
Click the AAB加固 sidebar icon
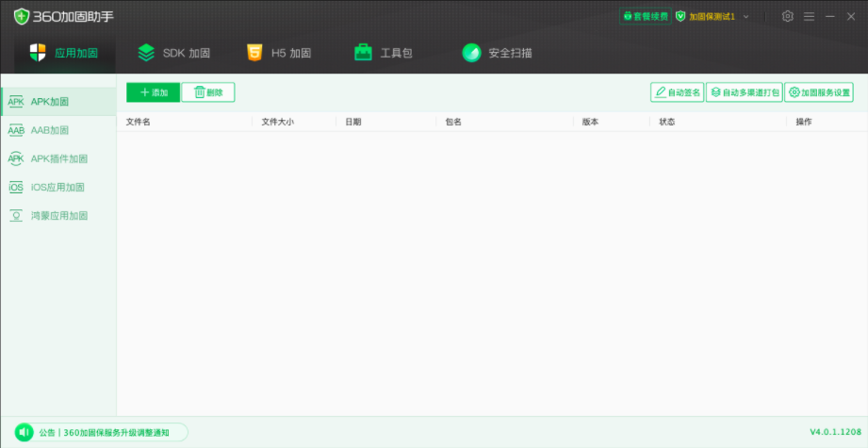[16, 130]
